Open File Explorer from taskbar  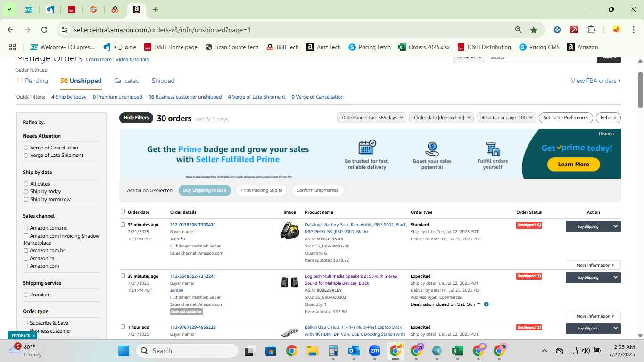click(312, 351)
